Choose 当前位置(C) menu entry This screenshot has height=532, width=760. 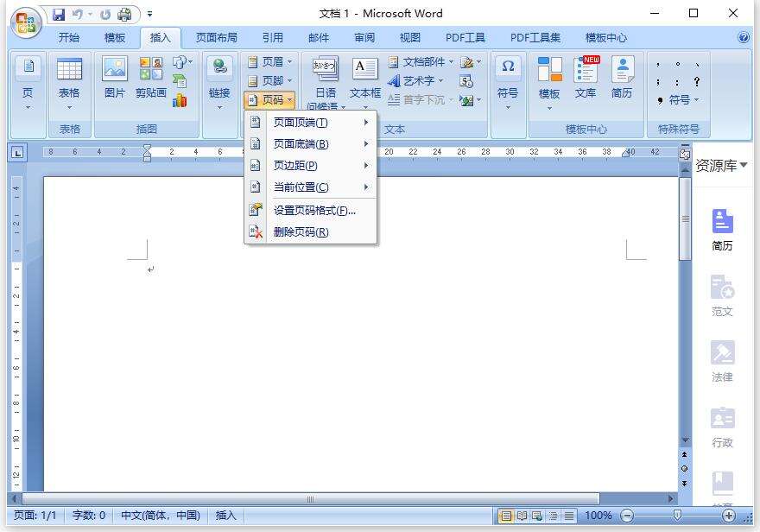pyautogui.click(x=311, y=187)
